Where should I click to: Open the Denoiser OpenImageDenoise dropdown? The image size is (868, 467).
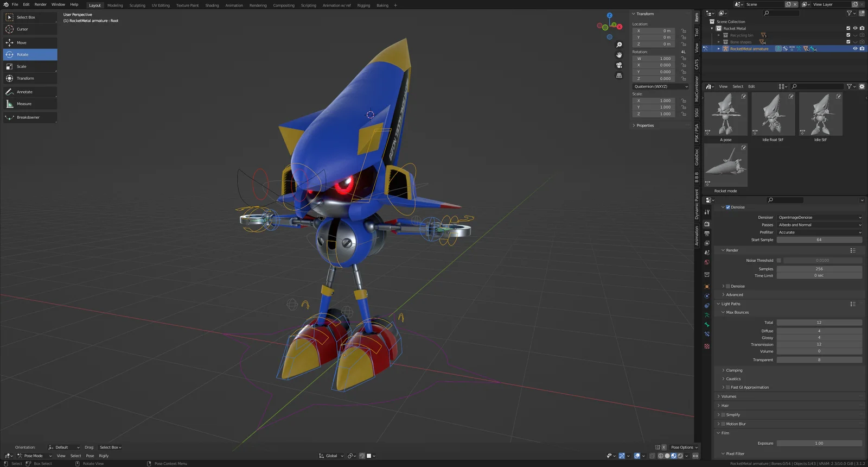point(820,217)
